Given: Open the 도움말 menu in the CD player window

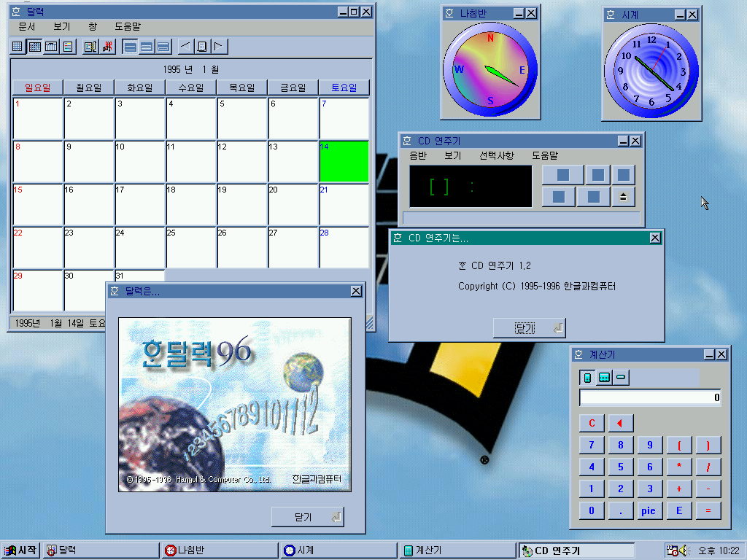Looking at the screenshot, I should [545, 155].
